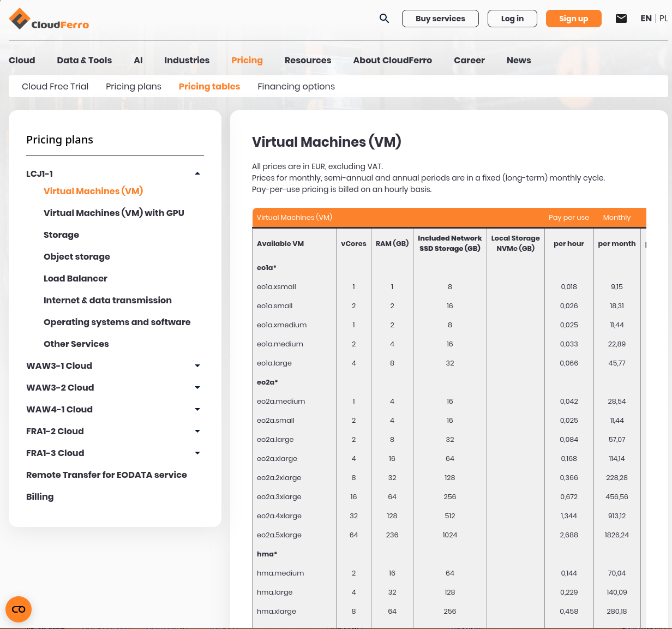This screenshot has height=629, width=672.
Task: Select the Pricing menu item
Action: click(247, 60)
